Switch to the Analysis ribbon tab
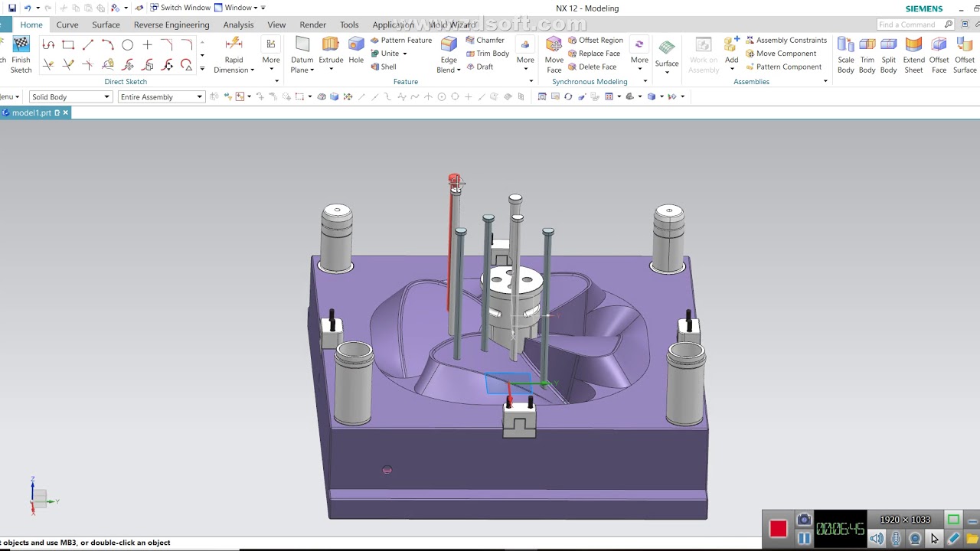This screenshot has width=980, height=551. (238, 24)
